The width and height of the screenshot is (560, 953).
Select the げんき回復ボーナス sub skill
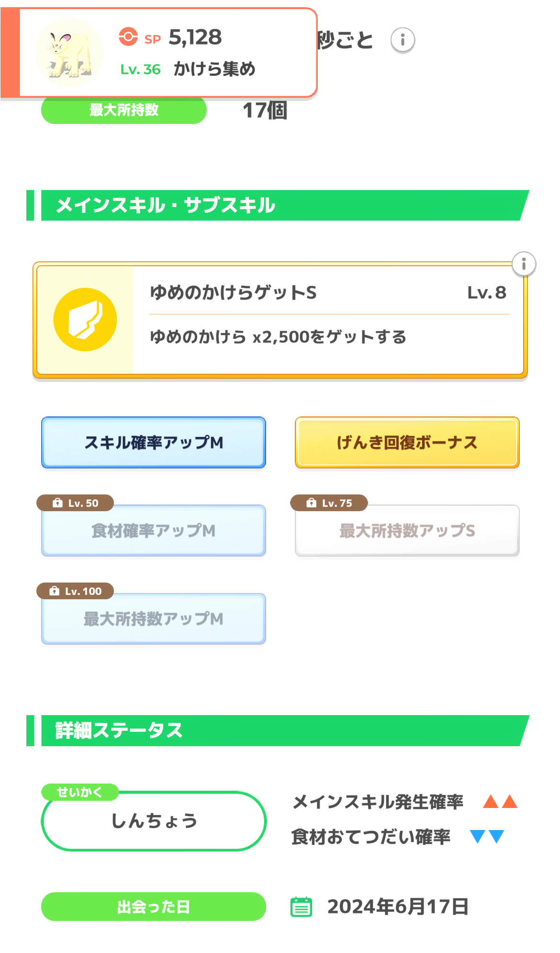point(407,442)
